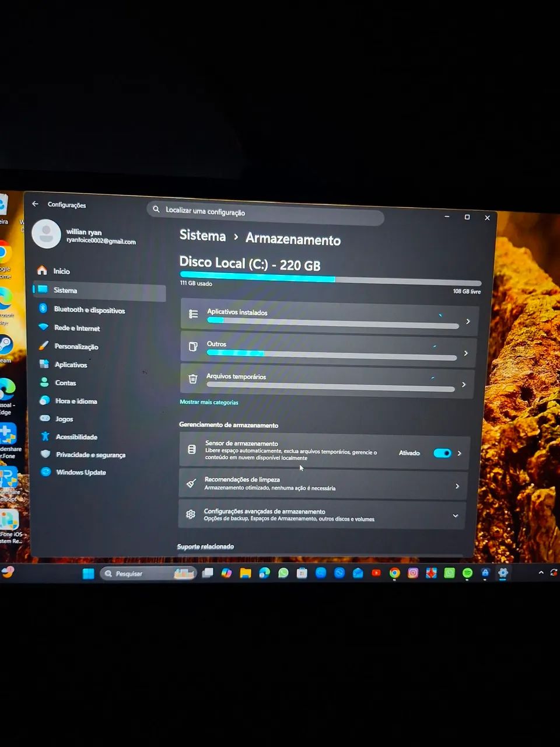
Task: Click the Recomendações de limpeza broom icon
Action: [191, 483]
